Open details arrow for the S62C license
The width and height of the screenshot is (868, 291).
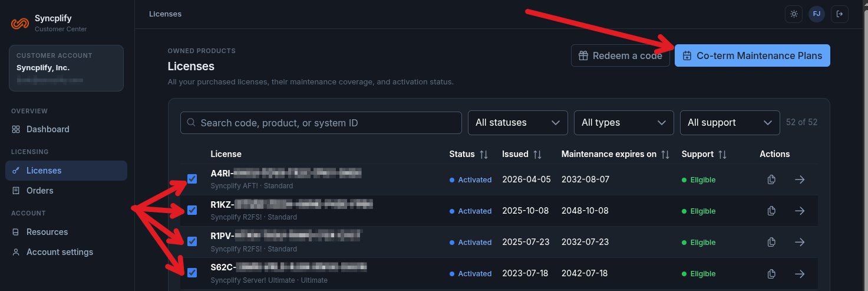point(800,273)
